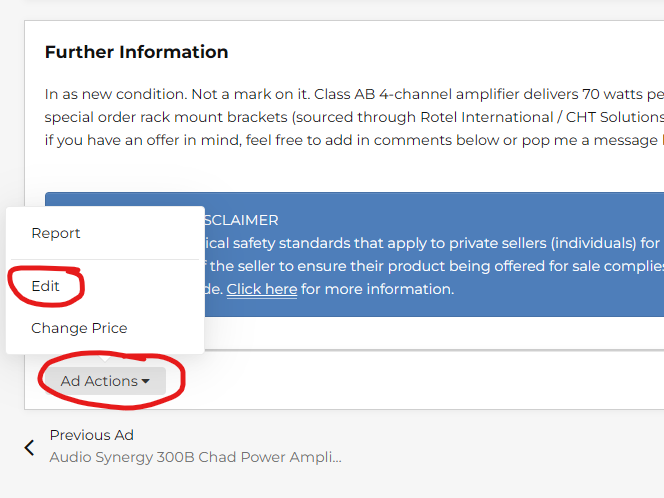Click 'for more information' text in disclaimer
664x498 pixels.
378,289
